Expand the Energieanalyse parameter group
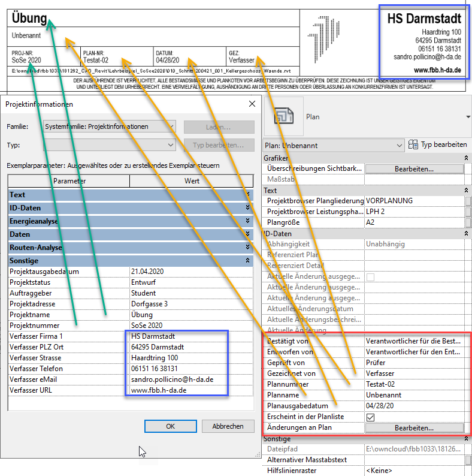Image resolution: width=472 pixels, height=476 pixels. coord(248,221)
